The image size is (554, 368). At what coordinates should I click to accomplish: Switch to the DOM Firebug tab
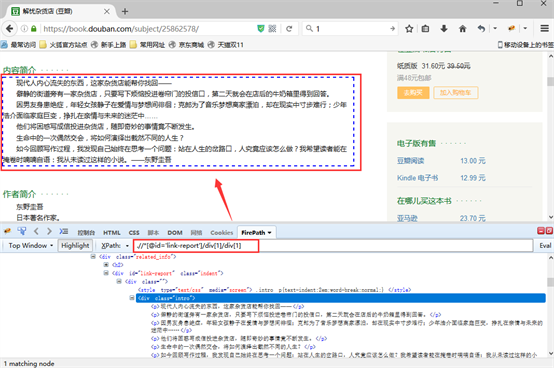point(175,233)
